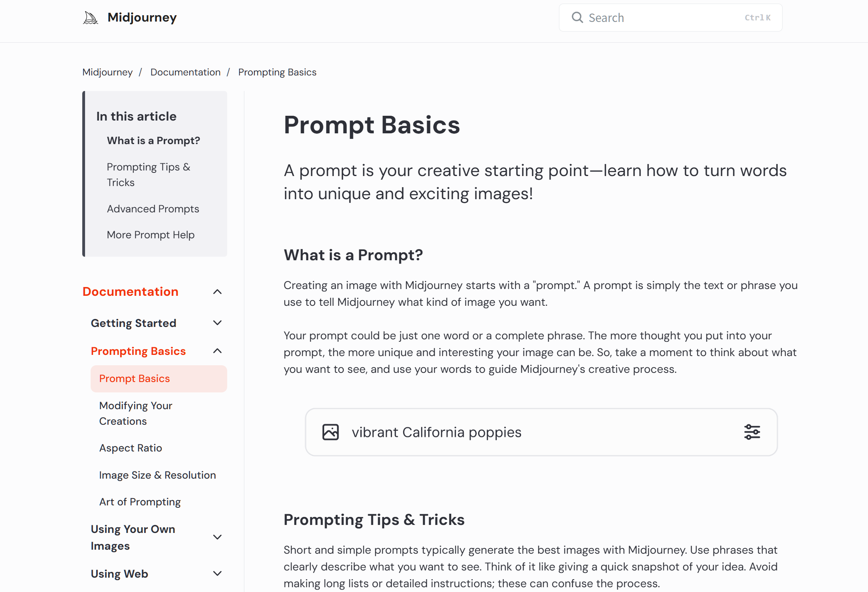Expand the Using Web section
The width and height of the screenshot is (868, 592).
217,574
